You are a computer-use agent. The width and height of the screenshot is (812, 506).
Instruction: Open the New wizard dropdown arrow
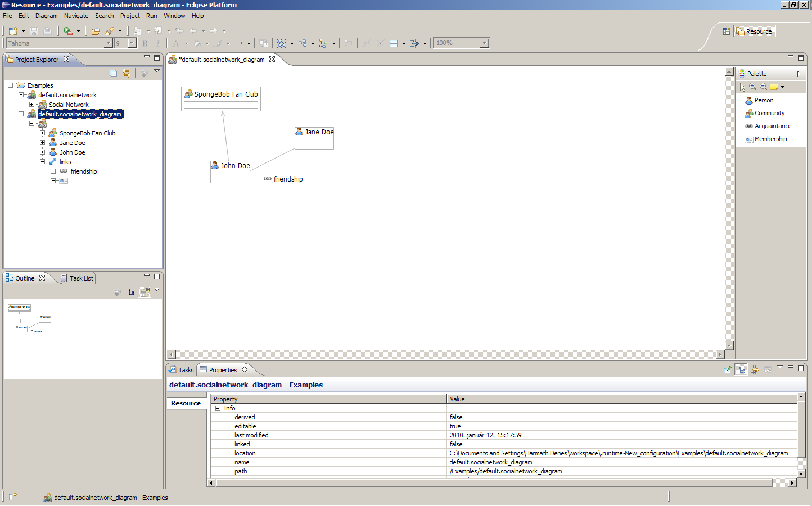click(x=23, y=31)
